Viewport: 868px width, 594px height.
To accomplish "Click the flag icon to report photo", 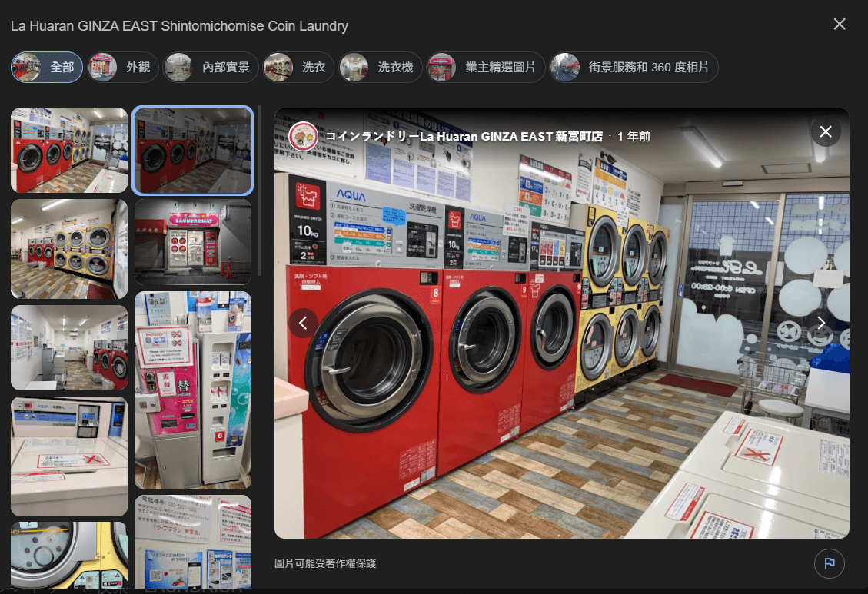I will (829, 563).
